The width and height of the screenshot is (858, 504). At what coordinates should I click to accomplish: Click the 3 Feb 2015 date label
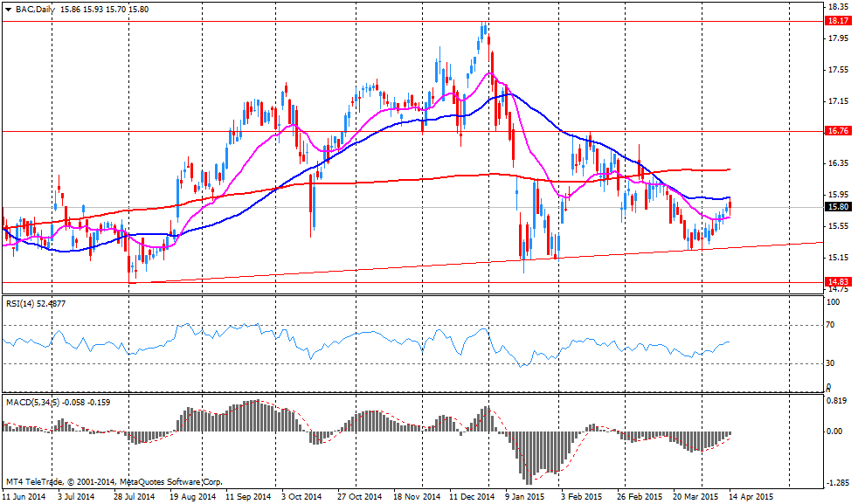[x=583, y=497]
